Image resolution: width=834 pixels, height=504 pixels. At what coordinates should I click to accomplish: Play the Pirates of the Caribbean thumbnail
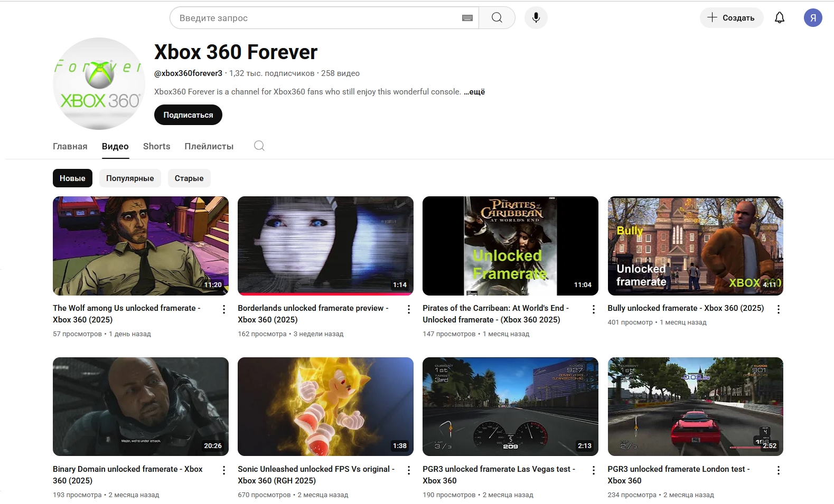pos(510,246)
